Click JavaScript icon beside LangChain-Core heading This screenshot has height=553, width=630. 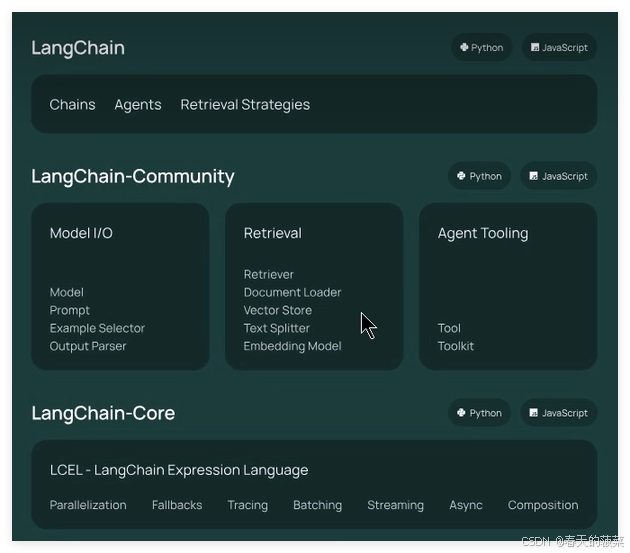coord(534,413)
